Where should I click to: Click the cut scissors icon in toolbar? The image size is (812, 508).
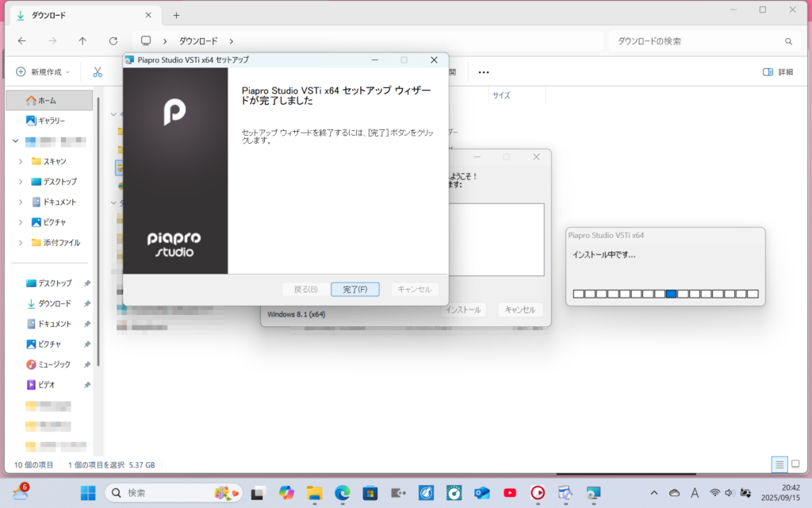(98, 72)
